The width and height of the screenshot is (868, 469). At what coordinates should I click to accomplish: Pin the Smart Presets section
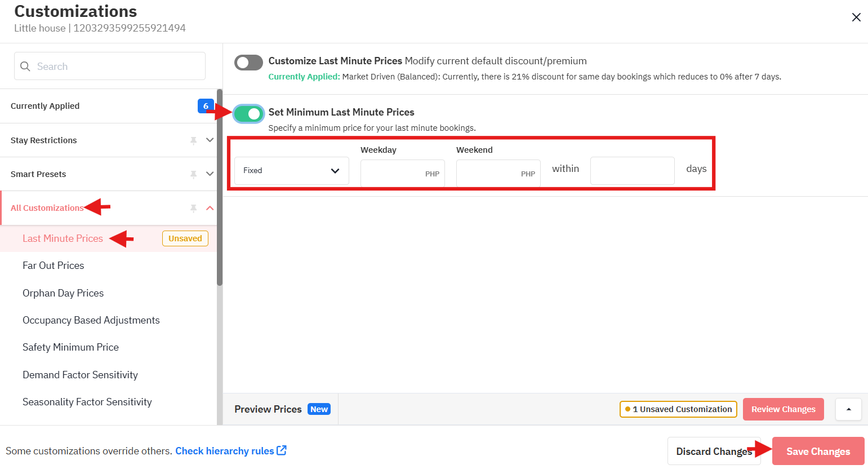(x=194, y=174)
